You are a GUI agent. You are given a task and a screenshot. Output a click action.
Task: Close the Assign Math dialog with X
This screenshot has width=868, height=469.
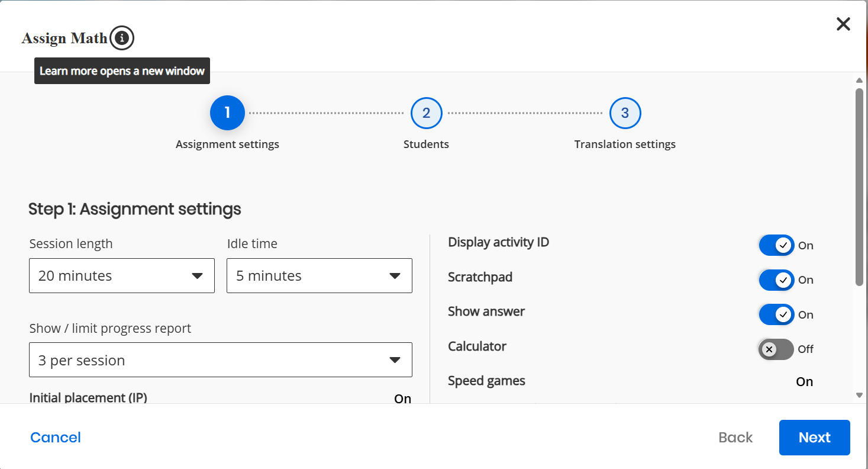[x=843, y=24]
